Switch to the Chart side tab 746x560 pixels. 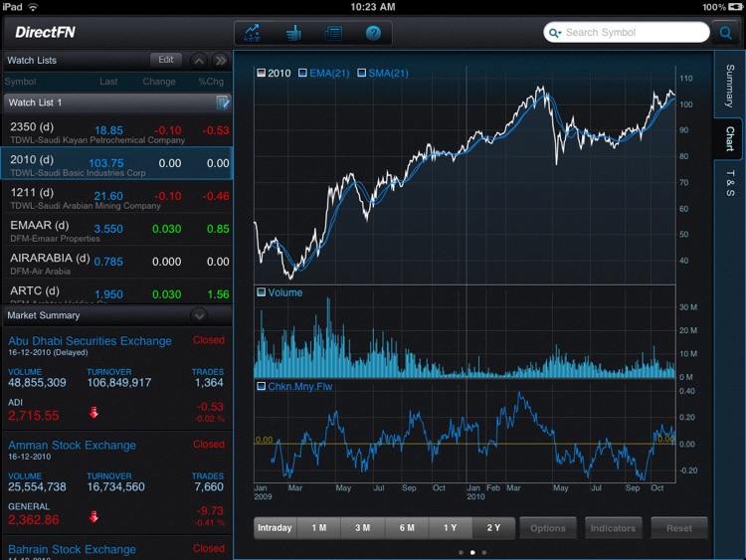coord(729,138)
